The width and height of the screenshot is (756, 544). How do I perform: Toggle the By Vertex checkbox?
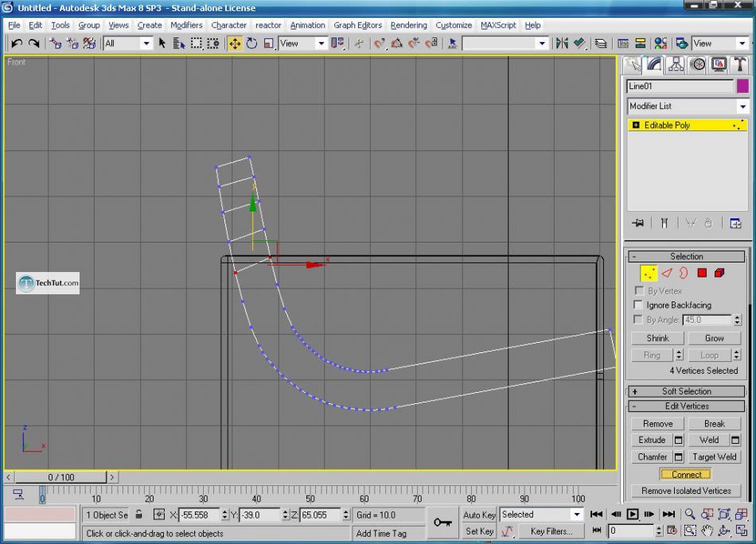[639, 290]
